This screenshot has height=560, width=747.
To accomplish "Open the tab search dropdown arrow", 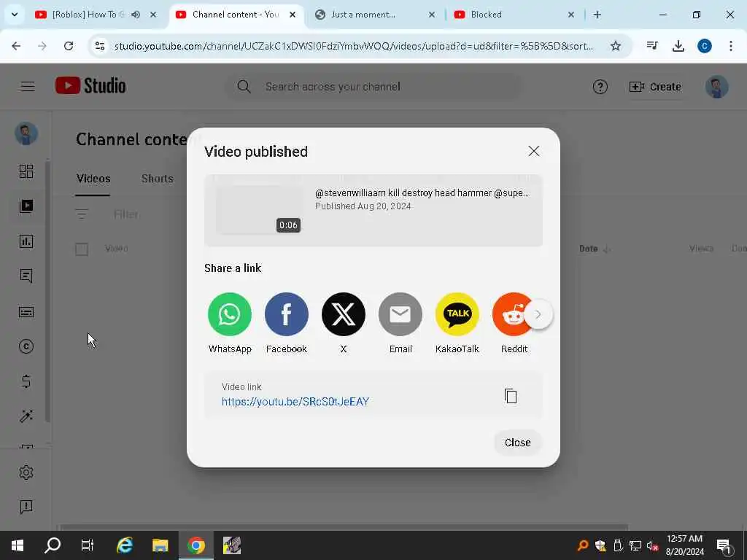I will coord(15,15).
